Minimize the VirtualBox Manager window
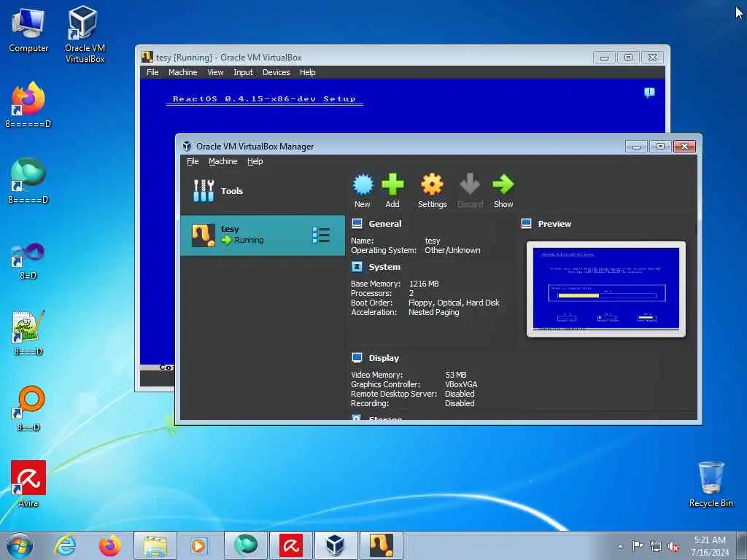This screenshot has width=747, height=560. click(636, 146)
